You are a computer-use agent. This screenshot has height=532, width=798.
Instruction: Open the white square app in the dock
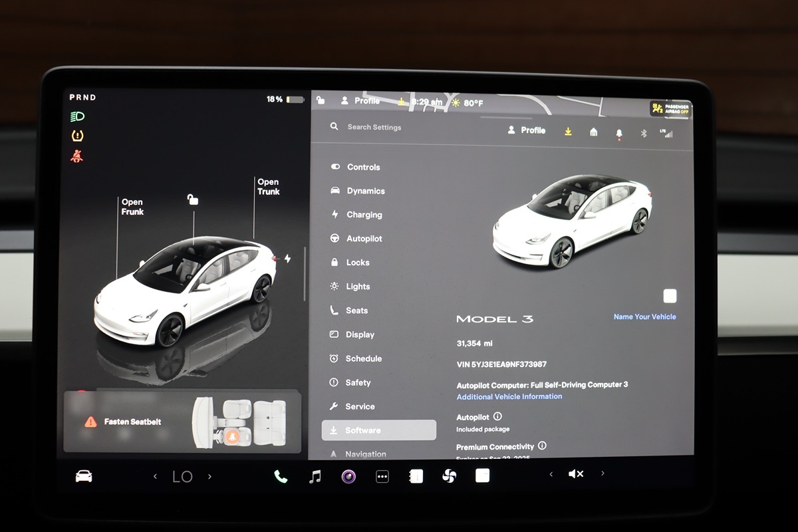coord(483,475)
